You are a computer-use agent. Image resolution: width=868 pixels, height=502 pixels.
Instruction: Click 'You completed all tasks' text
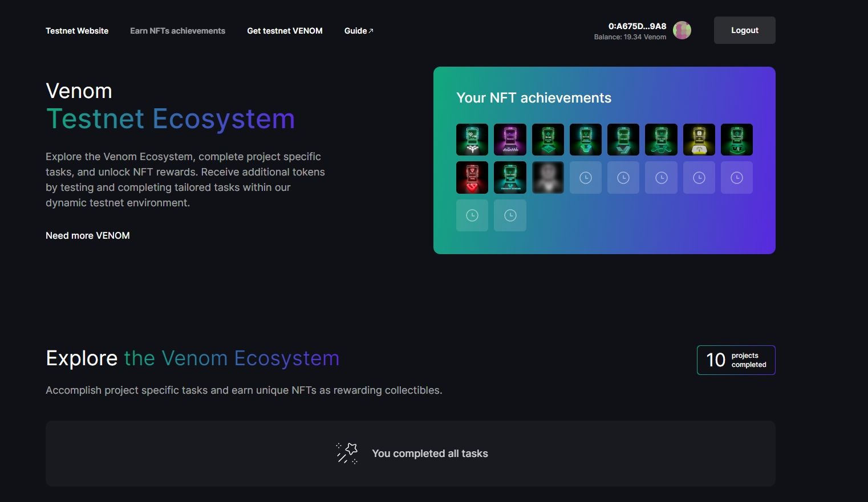[430, 454]
